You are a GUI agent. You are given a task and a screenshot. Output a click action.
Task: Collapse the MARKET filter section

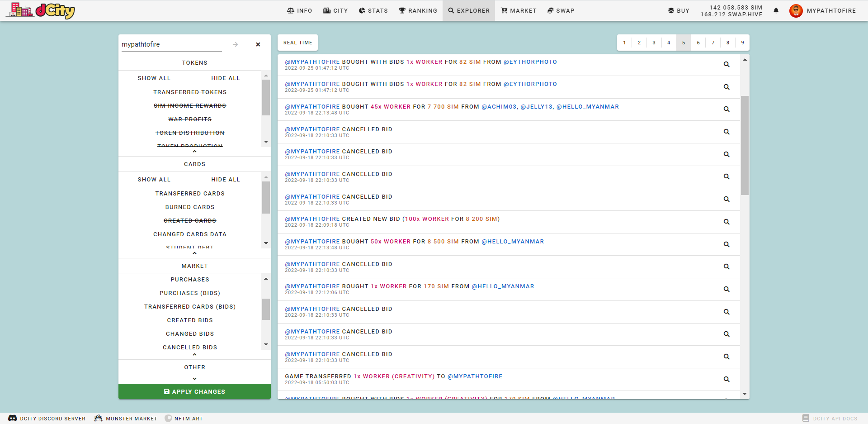tap(194, 355)
